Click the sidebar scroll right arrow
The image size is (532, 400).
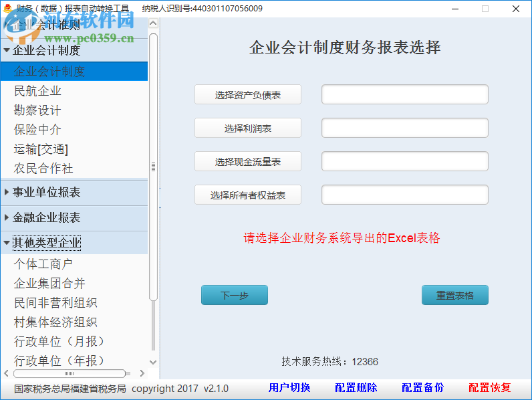[142, 373]
